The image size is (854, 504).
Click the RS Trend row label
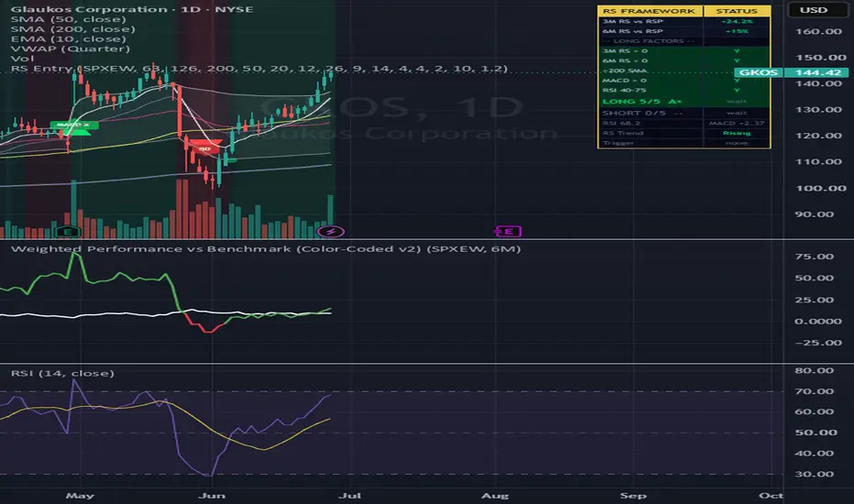(x=622, y=133)
